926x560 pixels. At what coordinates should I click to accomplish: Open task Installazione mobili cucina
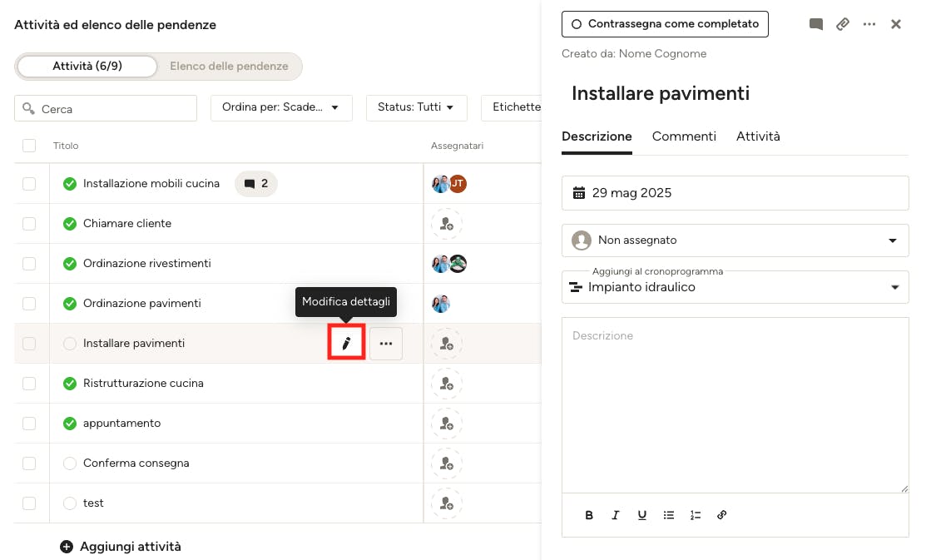coord(151,184)
